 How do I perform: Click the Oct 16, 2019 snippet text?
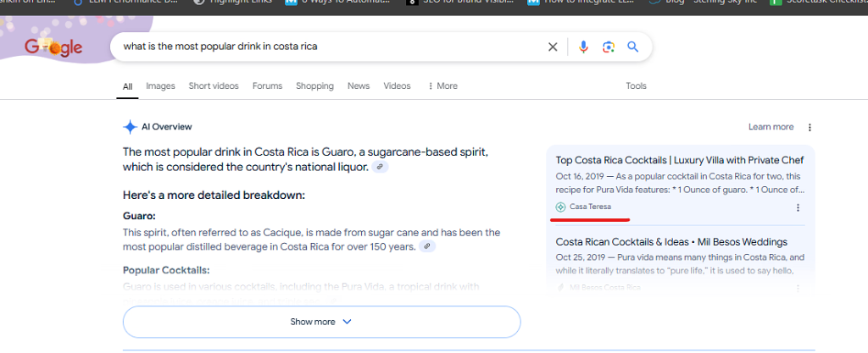coord(680,184)
